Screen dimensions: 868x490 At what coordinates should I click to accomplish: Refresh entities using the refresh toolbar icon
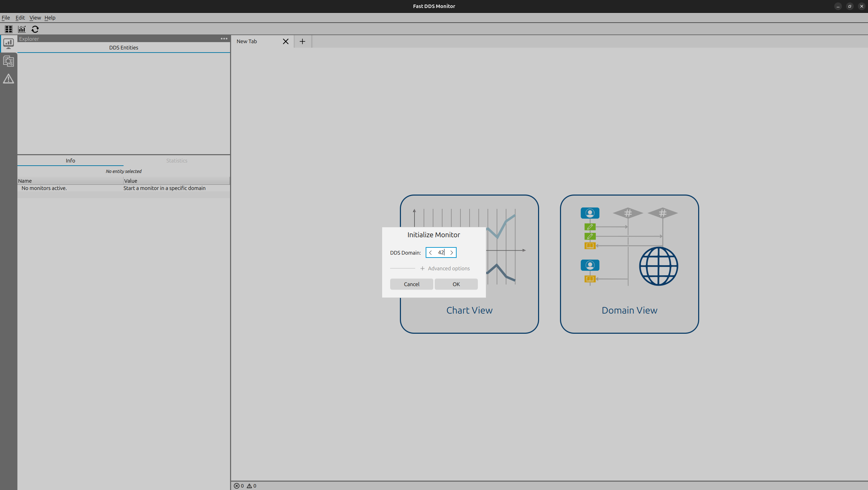pyautogui.click(x=35, y=29)
